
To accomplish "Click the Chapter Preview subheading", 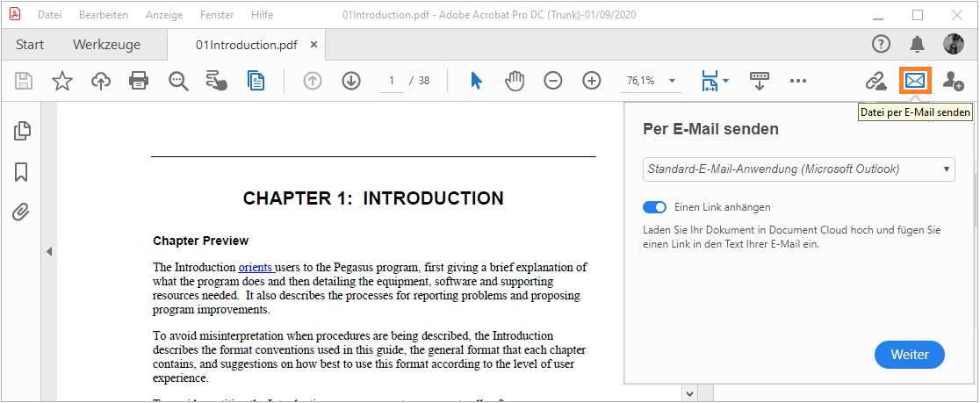I will click(200, 241).
